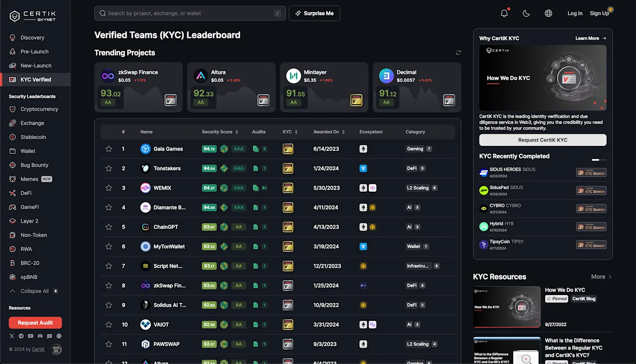The image size is (636, 364).
Task: Toggle the favorite star for MyTonWallet
Action: (108, 246)
